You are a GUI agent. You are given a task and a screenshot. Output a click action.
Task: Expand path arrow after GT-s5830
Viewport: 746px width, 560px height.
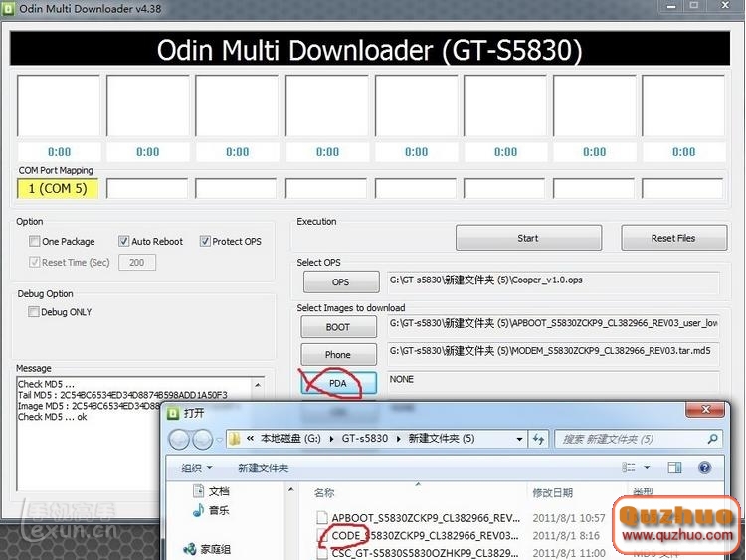tap(399, 439)
